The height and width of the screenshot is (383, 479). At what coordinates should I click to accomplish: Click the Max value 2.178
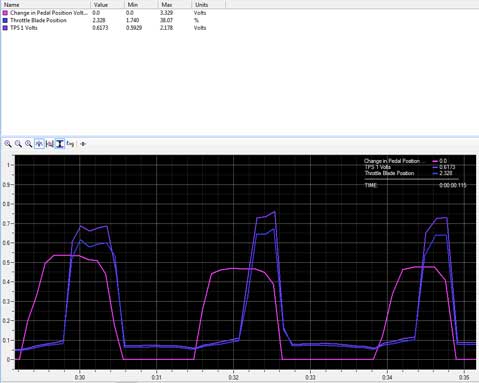pos(167,28)
